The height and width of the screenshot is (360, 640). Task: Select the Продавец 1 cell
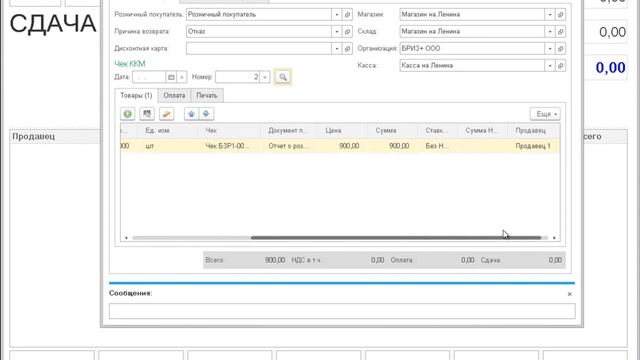click(533, 146)
